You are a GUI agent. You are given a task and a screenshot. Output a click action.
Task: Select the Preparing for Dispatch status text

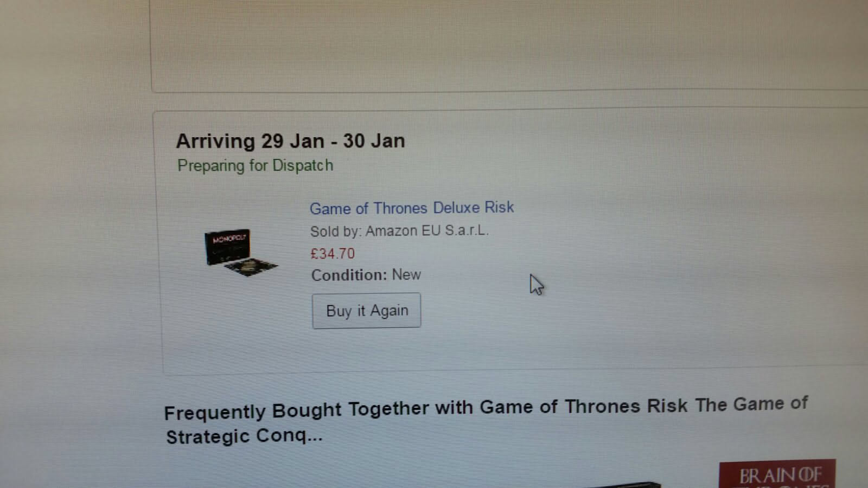coord(256,165)
